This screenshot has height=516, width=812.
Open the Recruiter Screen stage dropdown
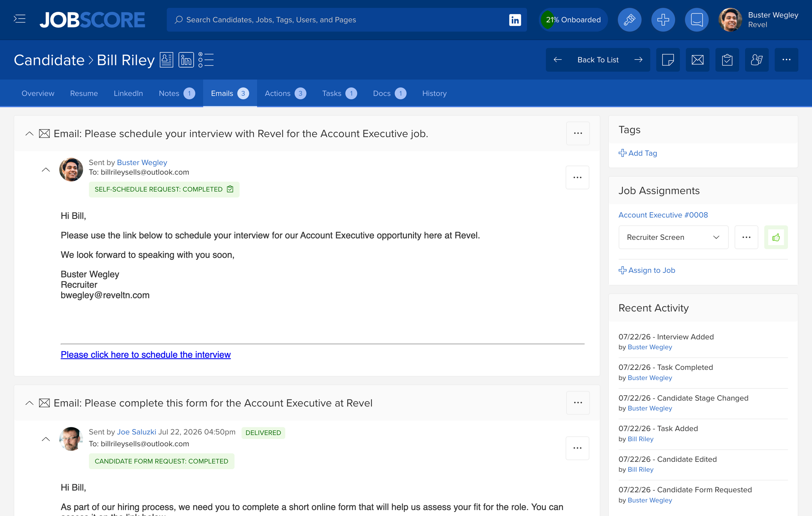click(673, 237)
